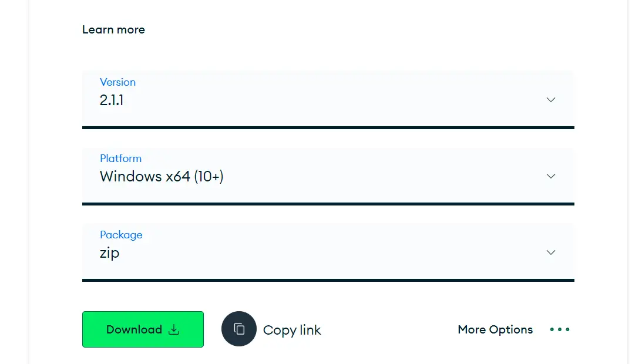The image size is (632, 364).
Task: Click the three-dot ellipsis next to More Options
Action: pos(559,329)
